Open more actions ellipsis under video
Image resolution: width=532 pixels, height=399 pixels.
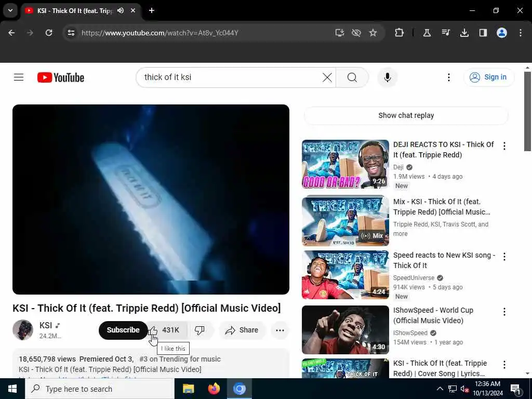coord(280,330)
